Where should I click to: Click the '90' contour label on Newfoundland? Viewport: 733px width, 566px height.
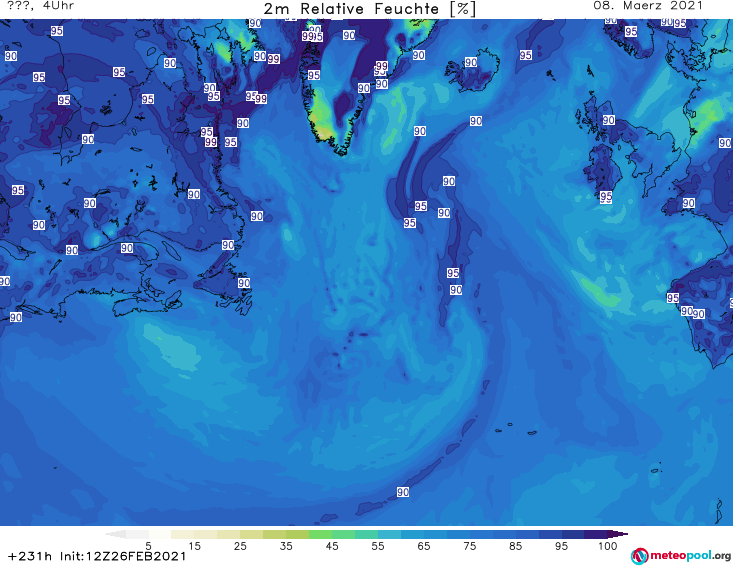click(x=244, y=283)
